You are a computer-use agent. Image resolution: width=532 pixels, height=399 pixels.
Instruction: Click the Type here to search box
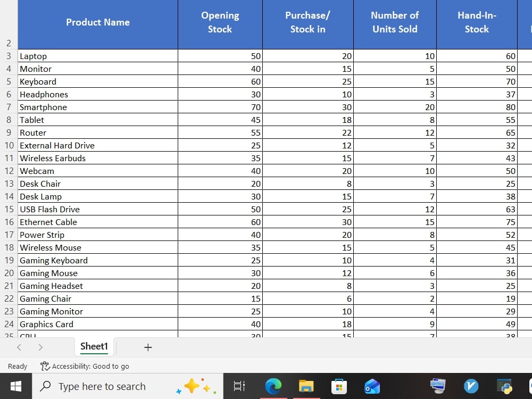[128, 386]
